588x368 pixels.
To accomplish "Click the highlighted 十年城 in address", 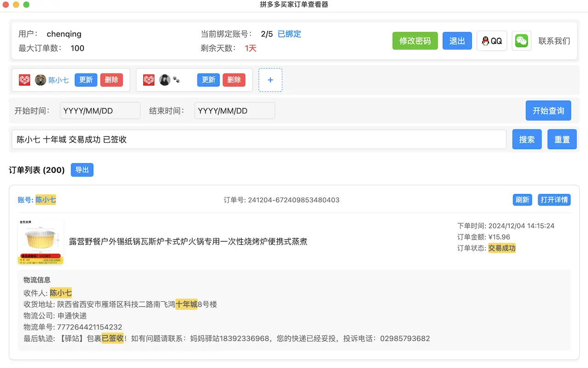I will [187, 304].
